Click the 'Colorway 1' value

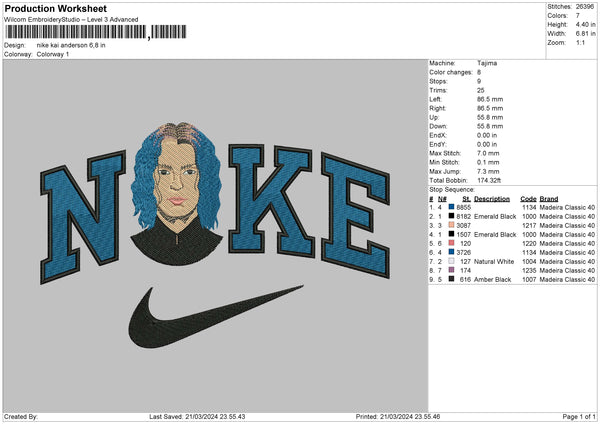[x=53, y=54]
